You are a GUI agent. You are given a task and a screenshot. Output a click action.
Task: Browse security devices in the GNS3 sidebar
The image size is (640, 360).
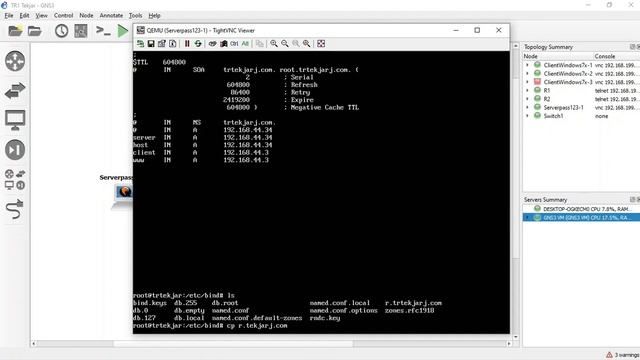pyautogui.click(x=15, y=150)
